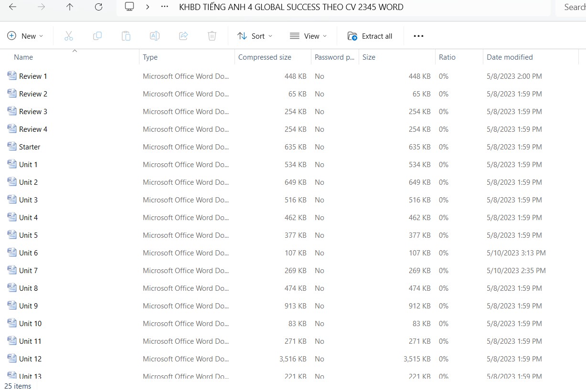Open the Sort dropdown menu

coord(255,36)
